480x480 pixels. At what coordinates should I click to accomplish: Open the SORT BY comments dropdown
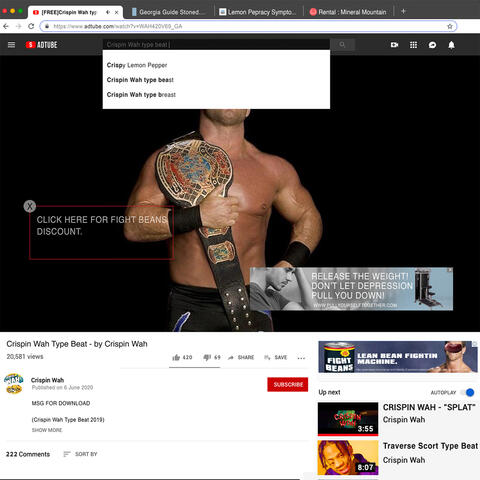click(x=80, y=454)
